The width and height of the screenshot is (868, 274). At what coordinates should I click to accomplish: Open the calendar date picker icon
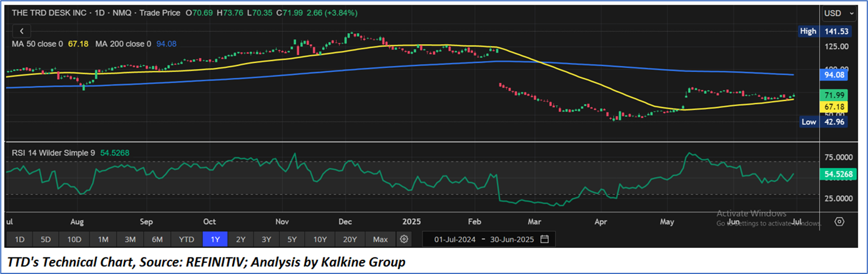pyautogui.click(x=544, y=240)
